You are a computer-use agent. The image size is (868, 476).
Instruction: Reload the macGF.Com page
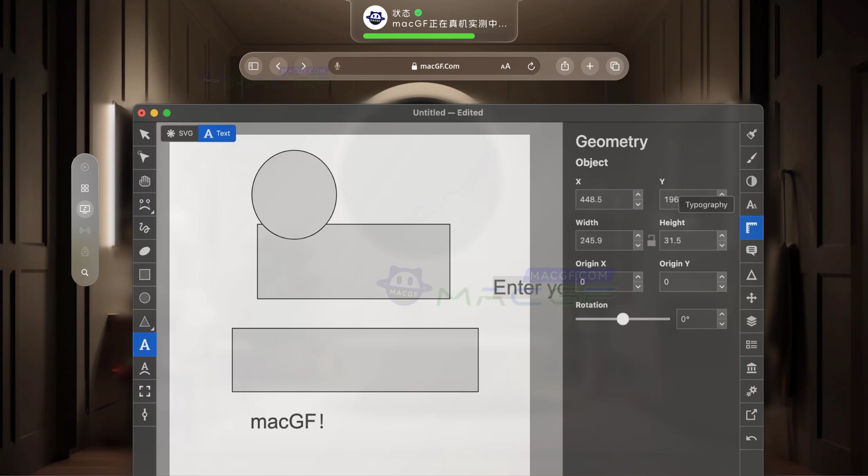pos(531,66)
